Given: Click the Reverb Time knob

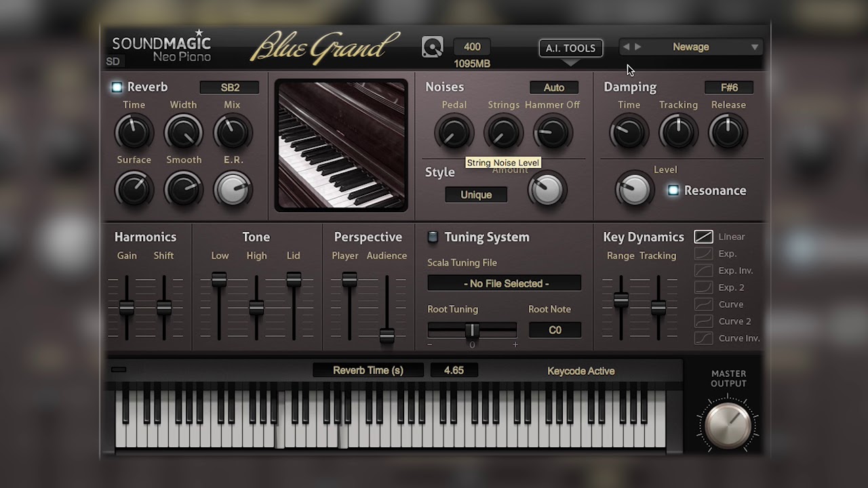Looking at the screenshot, I should coord(134,131).
